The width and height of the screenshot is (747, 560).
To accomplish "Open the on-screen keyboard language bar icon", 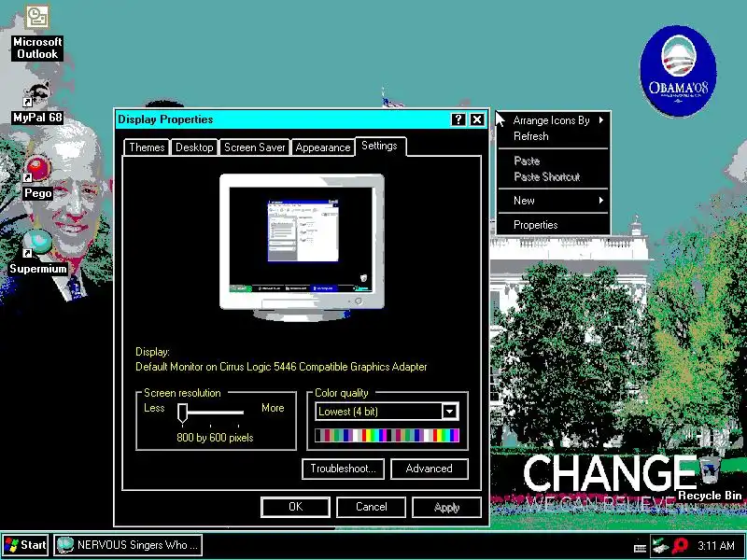I will 640,547.
